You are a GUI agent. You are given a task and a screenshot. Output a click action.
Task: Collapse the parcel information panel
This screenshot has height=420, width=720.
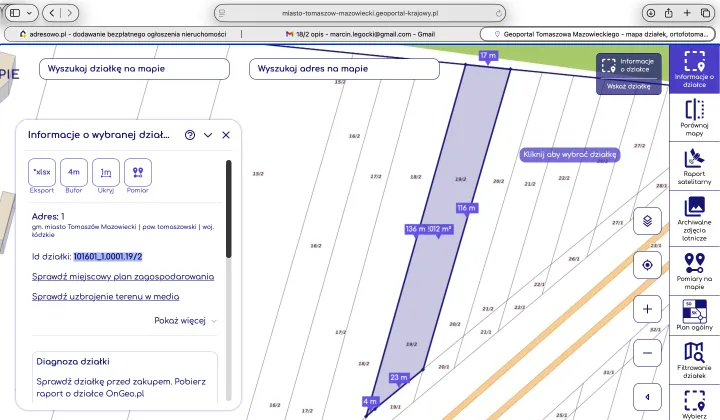[x=208, y=135]
